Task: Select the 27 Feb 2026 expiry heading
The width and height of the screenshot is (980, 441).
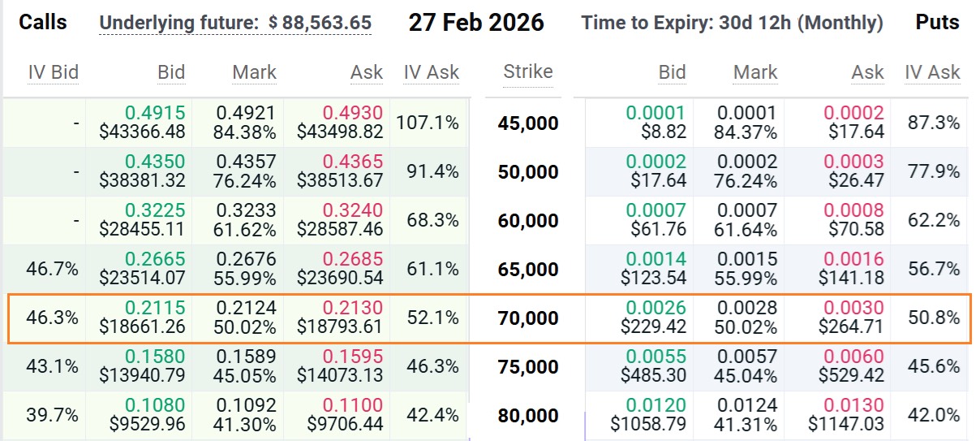Action: click(476, 23)
